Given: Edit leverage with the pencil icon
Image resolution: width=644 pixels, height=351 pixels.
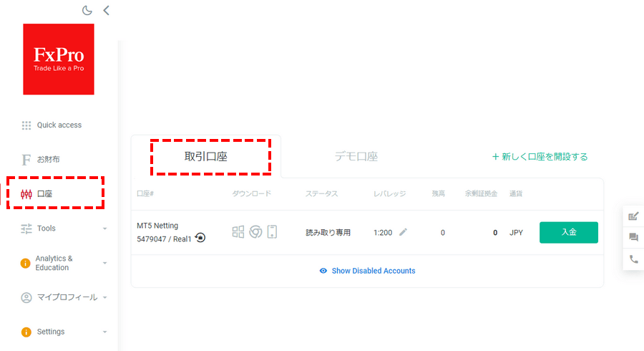Looking at the screenshot, I should [404, 232].
